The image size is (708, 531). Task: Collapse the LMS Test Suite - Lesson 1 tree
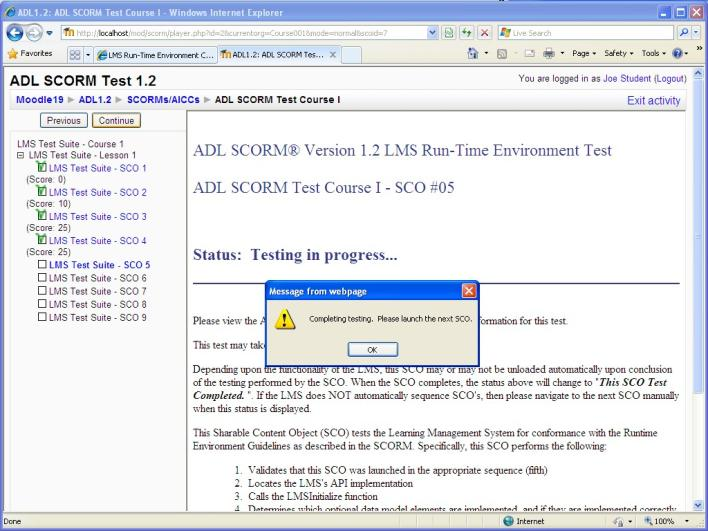click(x=9, y=156)
